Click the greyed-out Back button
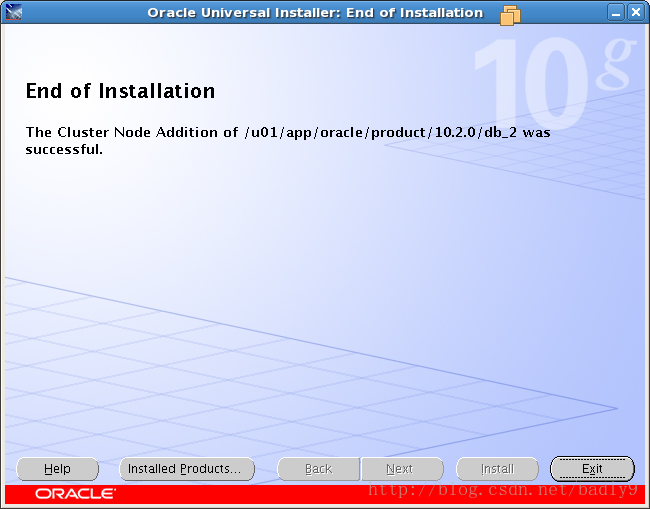650x509 pixels. point(318,469)
